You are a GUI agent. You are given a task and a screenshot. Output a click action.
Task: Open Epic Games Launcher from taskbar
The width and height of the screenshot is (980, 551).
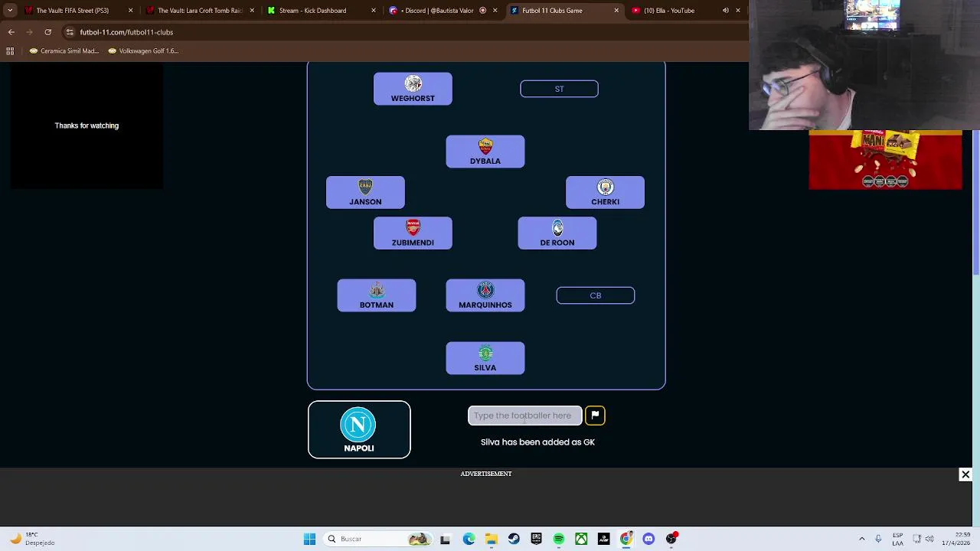click(536, 539)
